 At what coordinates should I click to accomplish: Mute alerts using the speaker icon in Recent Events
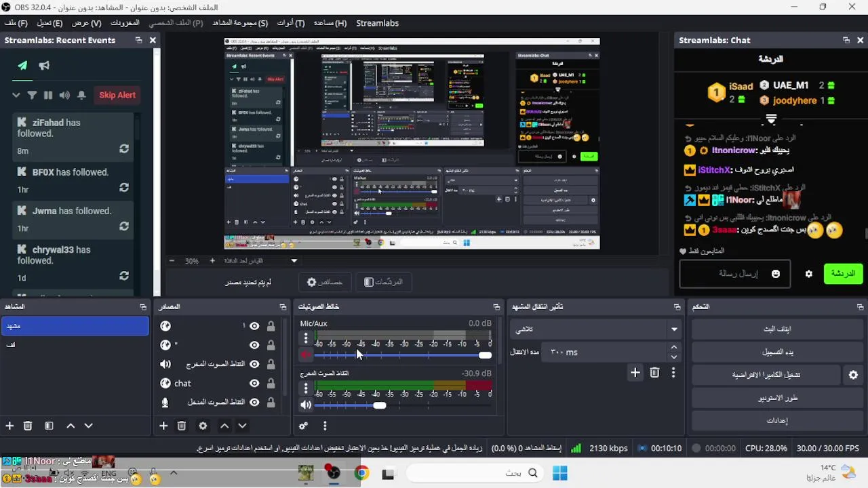pos(64,95)
